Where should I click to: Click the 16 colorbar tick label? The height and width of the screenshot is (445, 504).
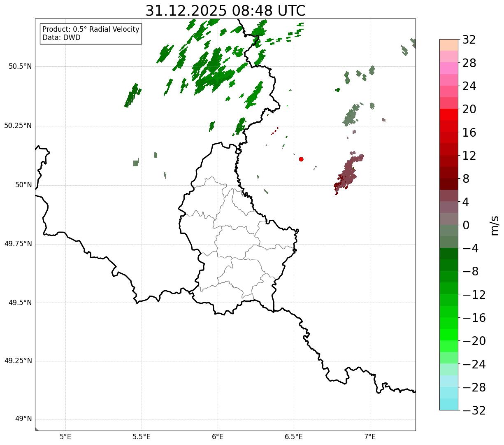469,133
